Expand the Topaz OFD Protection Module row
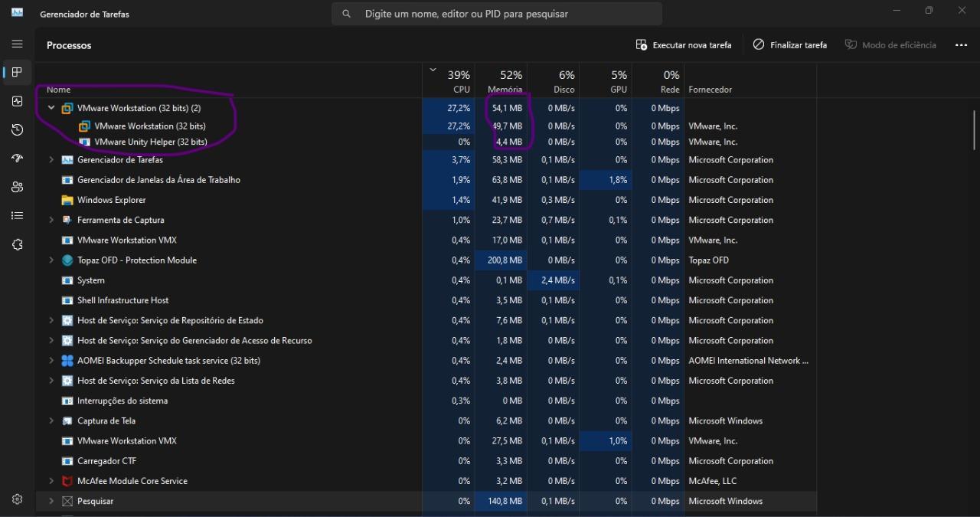 tap(51, 260)
